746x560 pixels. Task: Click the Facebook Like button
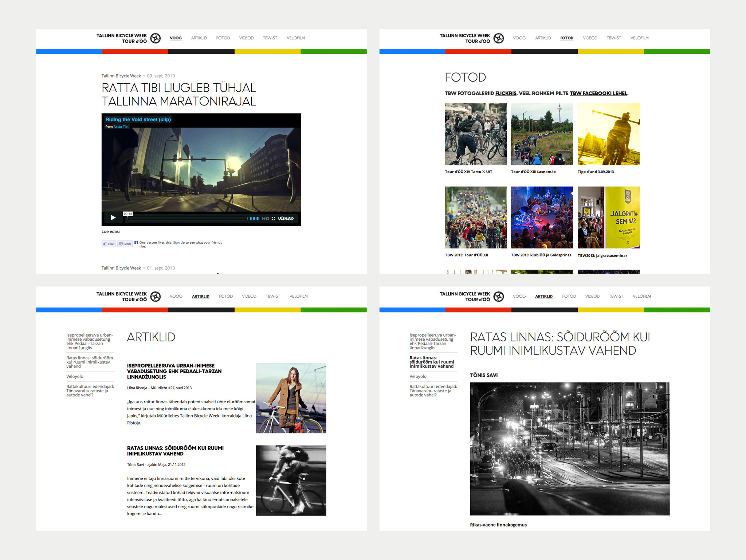pyautogui.click(x=109, y=244)
